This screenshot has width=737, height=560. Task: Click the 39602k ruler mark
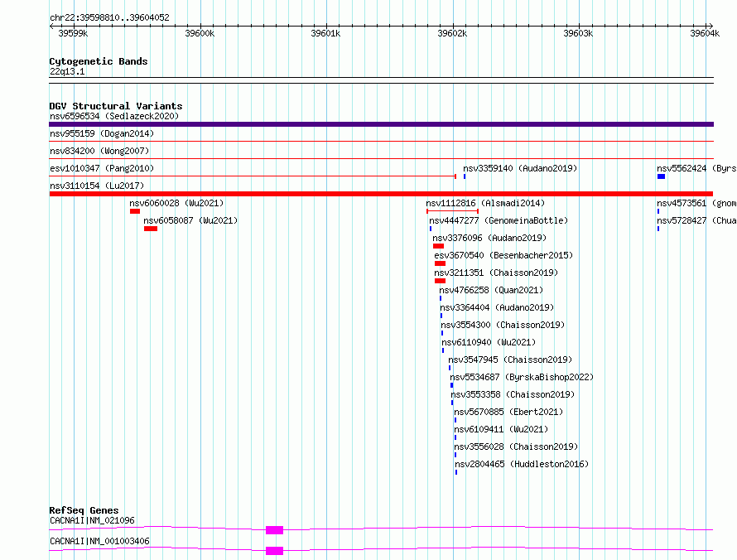452,33
